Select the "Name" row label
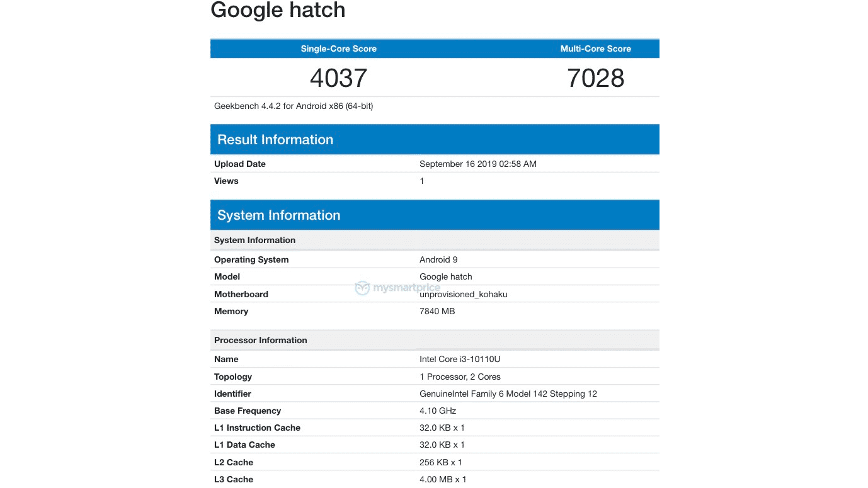Viewport: 868px width, 488px height. point(226,359)
